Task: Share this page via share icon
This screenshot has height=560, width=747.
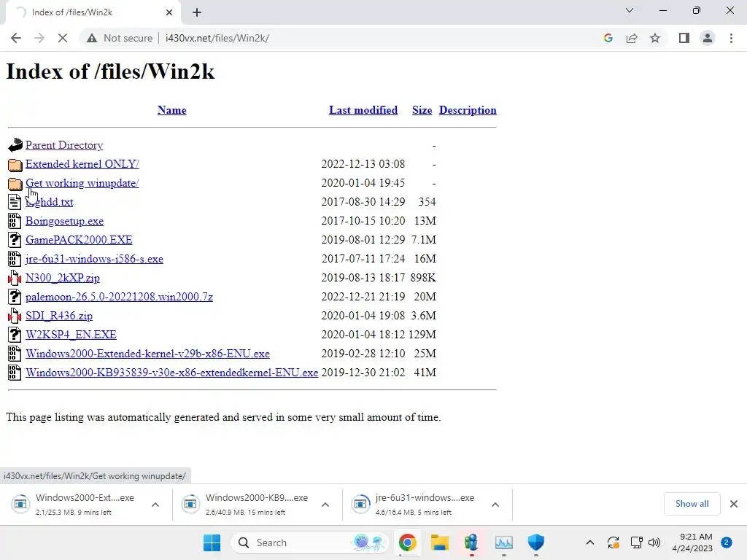Action: pyautogui.click(x=632, y=38)
